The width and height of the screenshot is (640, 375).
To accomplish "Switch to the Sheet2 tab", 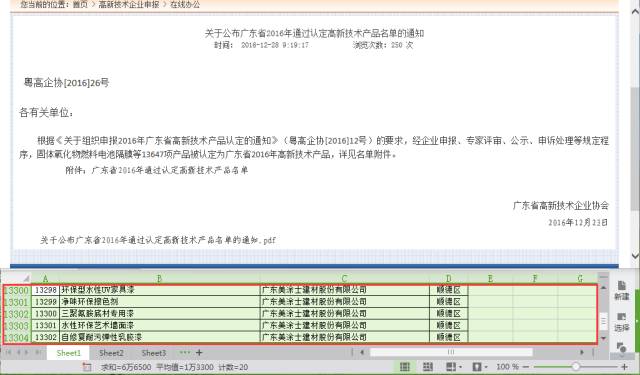I will (111, 353).
